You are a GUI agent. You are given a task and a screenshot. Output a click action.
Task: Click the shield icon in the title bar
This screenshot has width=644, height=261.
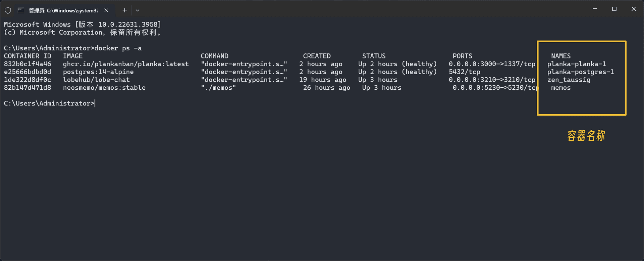[8, 10]
